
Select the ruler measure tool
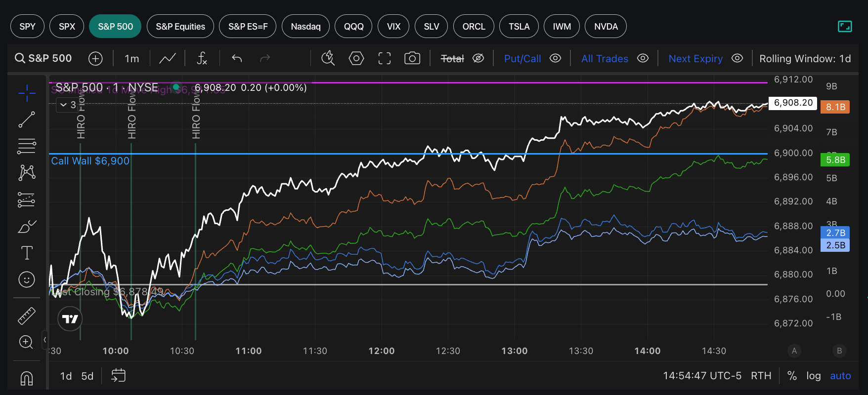click(x=27, y=316)
